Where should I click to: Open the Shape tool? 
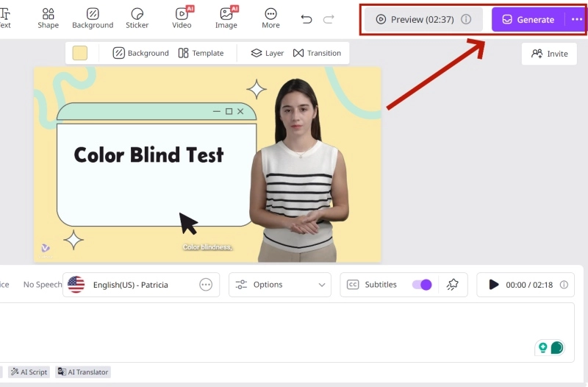(48, 18)
